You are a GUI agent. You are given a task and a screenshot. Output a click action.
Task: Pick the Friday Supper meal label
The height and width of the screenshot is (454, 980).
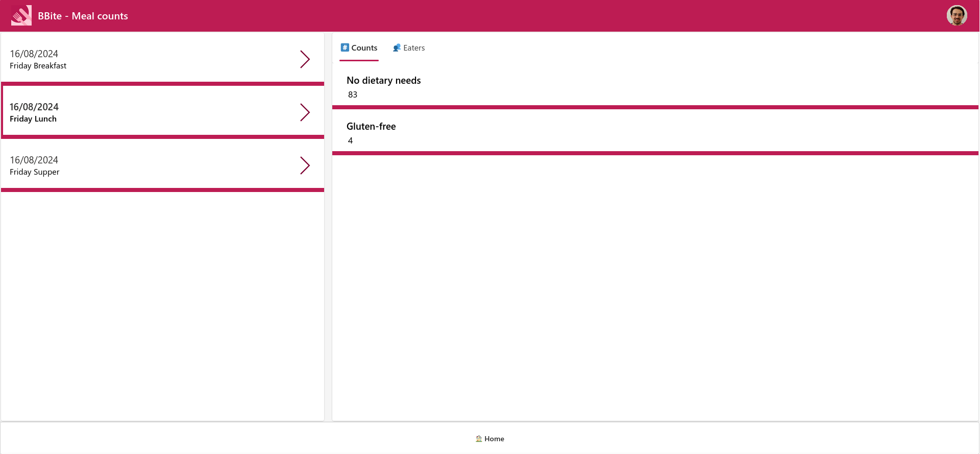point(35,172)
